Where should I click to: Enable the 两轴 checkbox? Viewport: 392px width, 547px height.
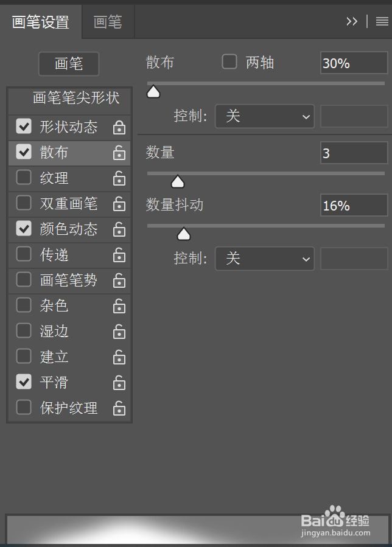[x=229, y=61]
